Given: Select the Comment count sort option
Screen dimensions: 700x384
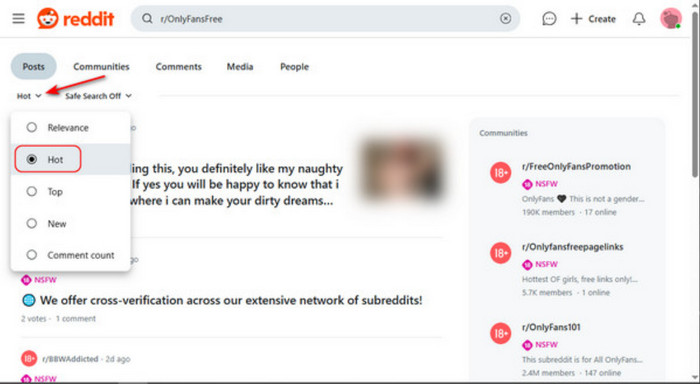Looking at the screenshot, I should click(x=71, y=255).
